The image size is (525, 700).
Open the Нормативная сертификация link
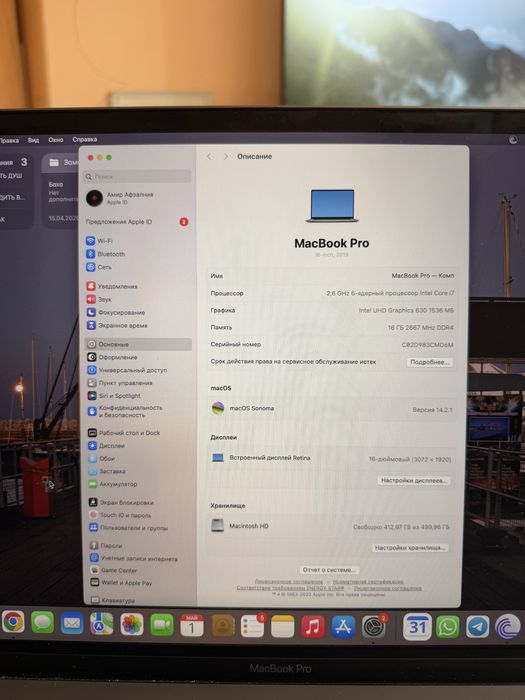(x=368, y=582)
